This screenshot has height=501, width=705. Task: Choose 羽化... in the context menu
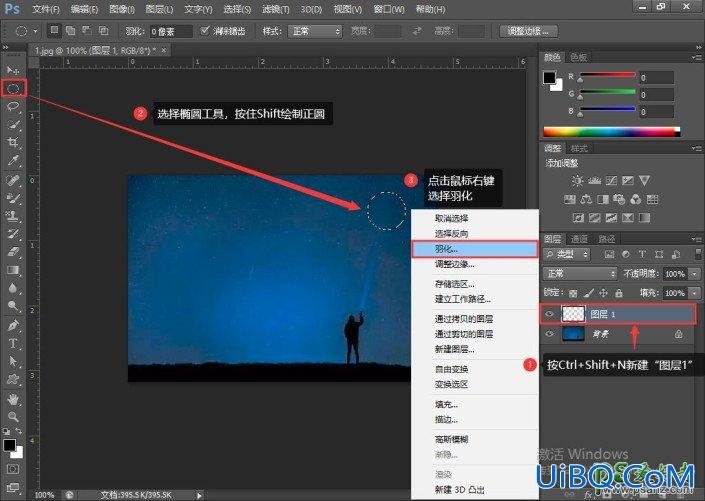pos(475,249)
